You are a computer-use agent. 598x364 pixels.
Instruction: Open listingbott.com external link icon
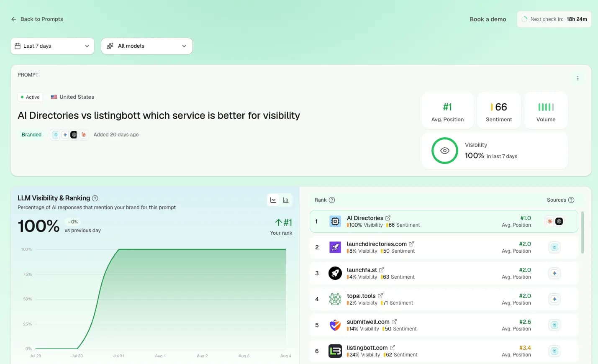point(393,348)
